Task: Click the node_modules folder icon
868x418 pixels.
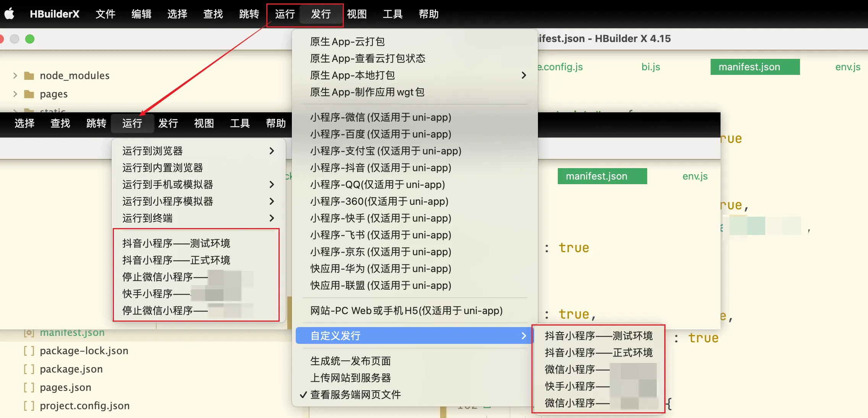Action: tap(29, 76)
